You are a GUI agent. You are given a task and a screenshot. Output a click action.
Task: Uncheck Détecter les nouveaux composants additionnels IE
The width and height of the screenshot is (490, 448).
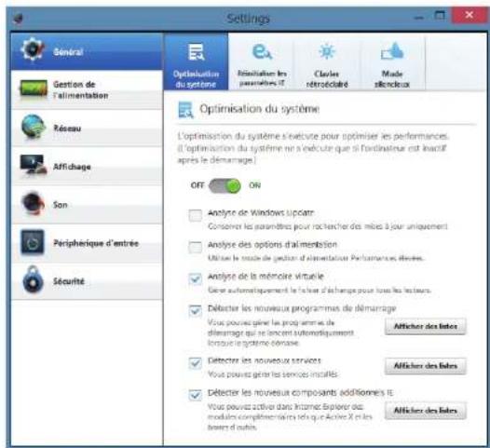196,395
